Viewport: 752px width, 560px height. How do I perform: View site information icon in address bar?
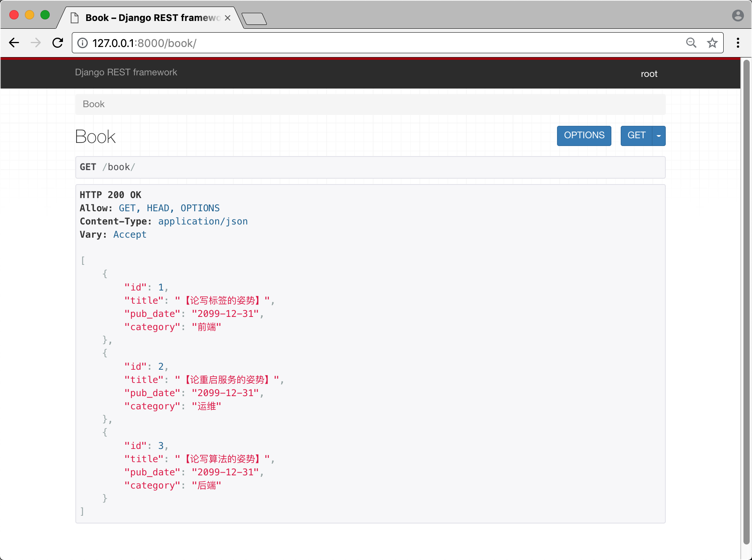pyautogui.click(x=82, y=43)
